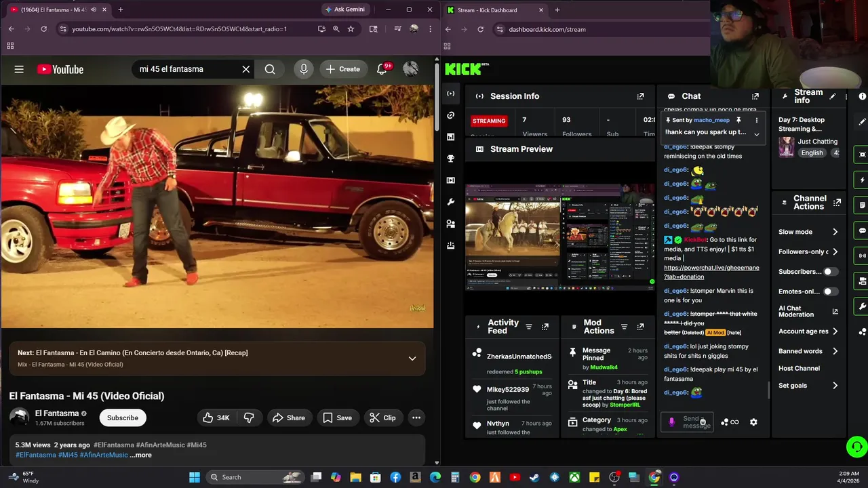Toggle Emotes-only chat switch
868x488 pixels.
pyautogui.click(x=830, y=291)
